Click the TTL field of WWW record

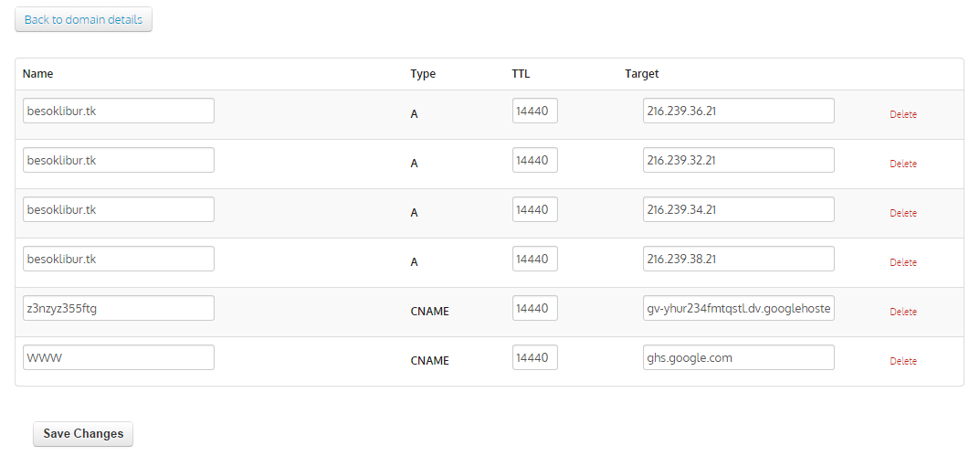pos(534,357)
